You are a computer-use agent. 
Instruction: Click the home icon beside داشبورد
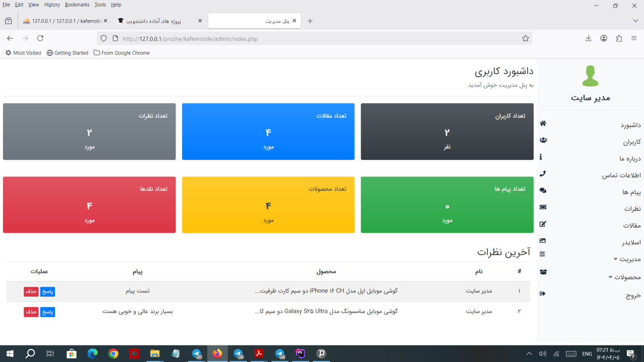coord(543,124)
